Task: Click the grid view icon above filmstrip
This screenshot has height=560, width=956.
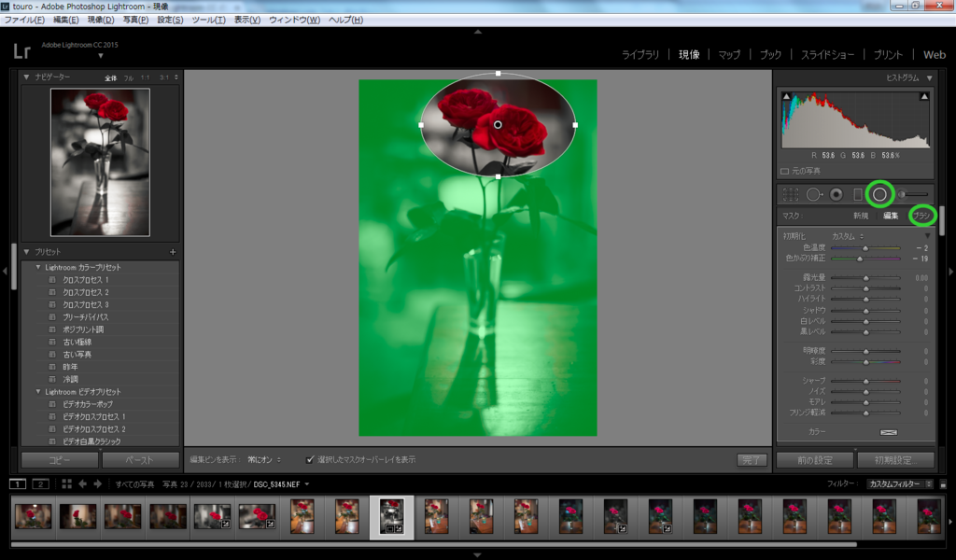Action: [x=66, y=483]
